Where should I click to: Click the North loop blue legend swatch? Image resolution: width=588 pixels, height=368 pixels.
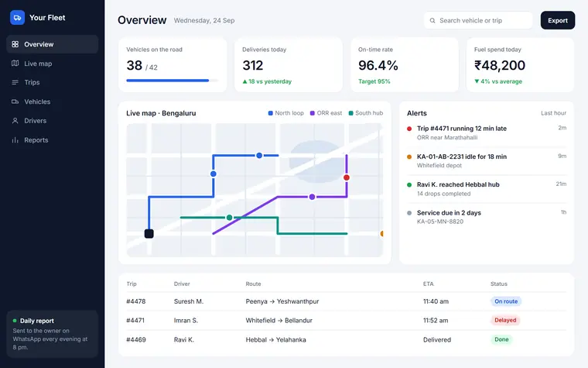(x=270, y=113)
